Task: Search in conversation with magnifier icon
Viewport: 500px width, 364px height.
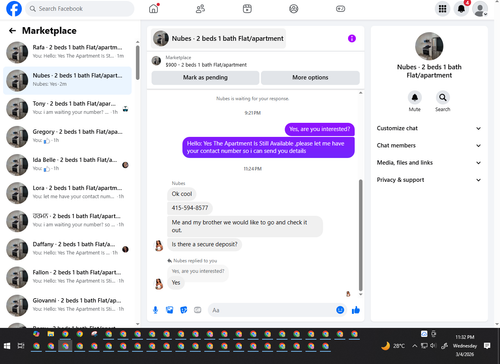Action: (443, 97)
